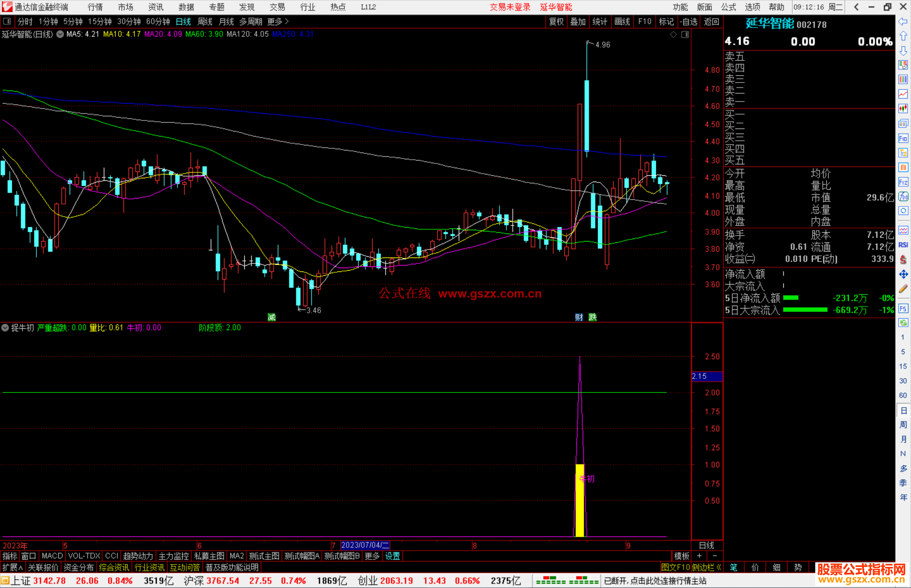Image resolution: width=911 pixels, height=588 pixels.
Task: Switch to the MACD indicator tab
Action: pos(52,556)
